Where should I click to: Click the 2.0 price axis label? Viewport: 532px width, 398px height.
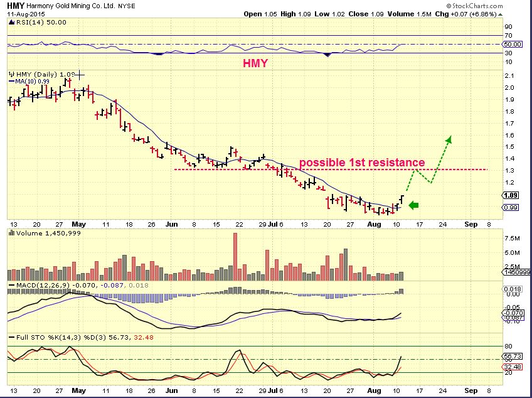509,88
